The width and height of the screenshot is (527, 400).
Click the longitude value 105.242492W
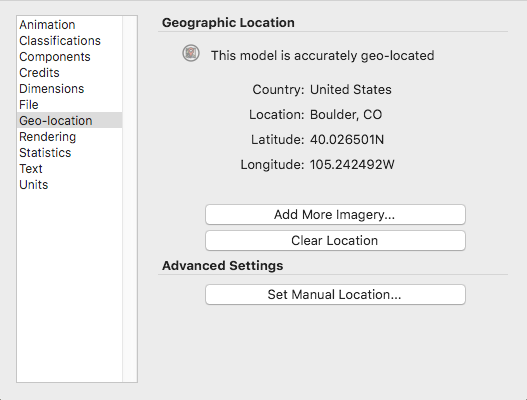pos(352,164)
